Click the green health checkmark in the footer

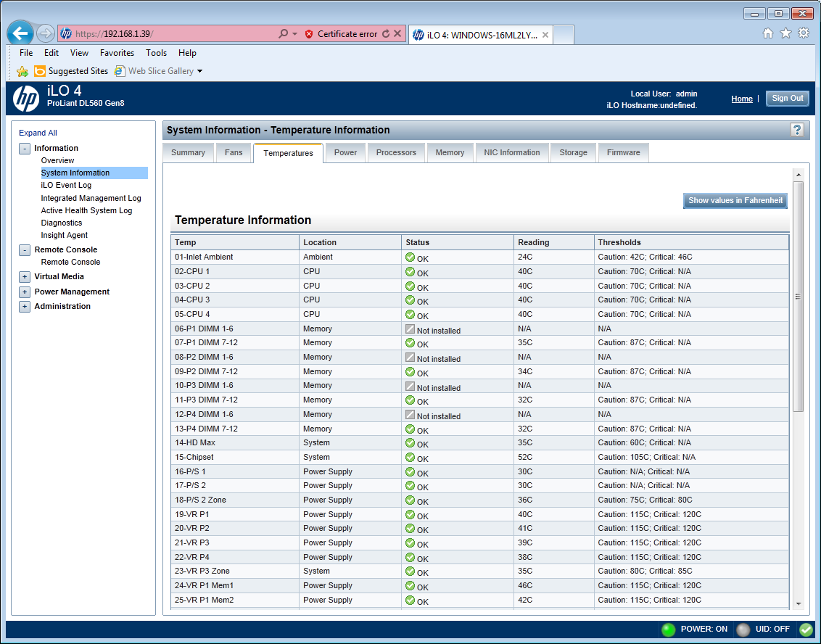point(806,629)
